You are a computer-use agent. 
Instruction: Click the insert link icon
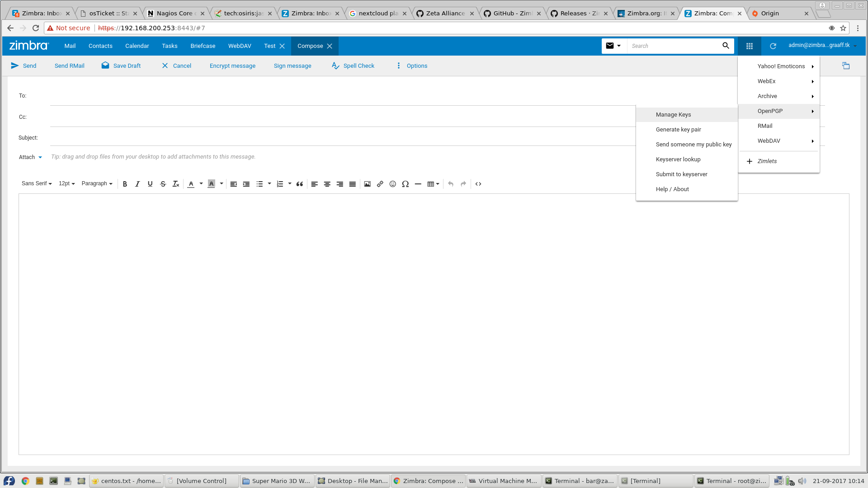(x=380, y=184)
